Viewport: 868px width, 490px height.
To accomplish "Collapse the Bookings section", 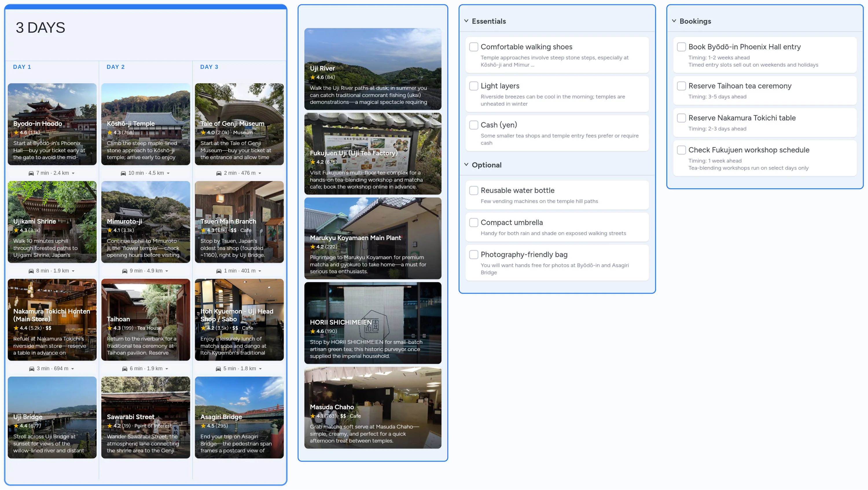I will pos(674,21).
